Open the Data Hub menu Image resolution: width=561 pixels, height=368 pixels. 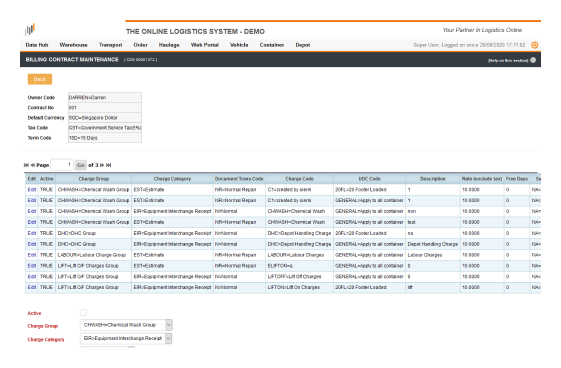tap(37, 45)
